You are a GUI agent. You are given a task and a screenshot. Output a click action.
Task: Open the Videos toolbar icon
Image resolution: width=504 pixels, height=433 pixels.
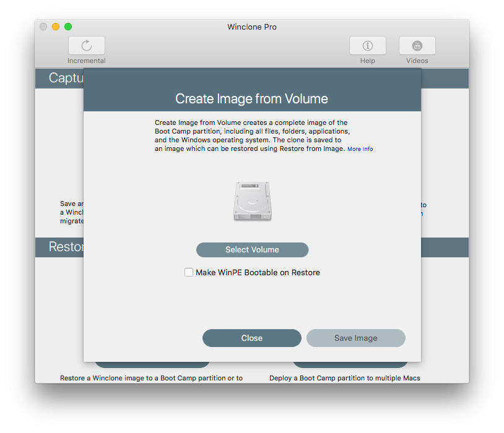(417, 46)
